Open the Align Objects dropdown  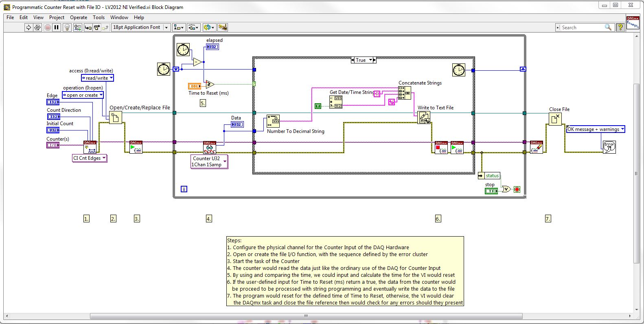[178, 27]
